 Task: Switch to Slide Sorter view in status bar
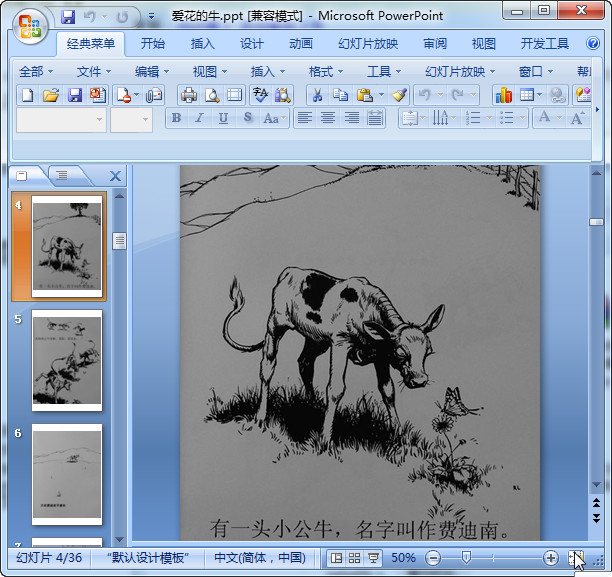(x=354, y=557)
